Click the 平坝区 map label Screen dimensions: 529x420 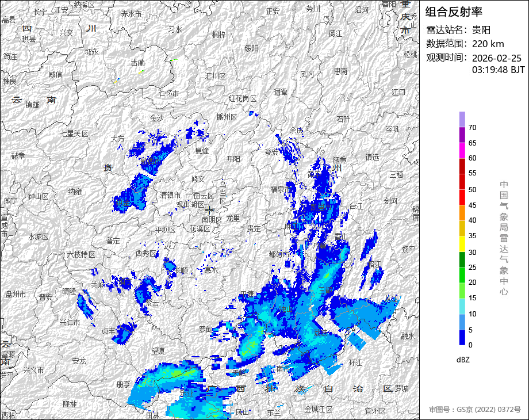click(x=166, y=230)
